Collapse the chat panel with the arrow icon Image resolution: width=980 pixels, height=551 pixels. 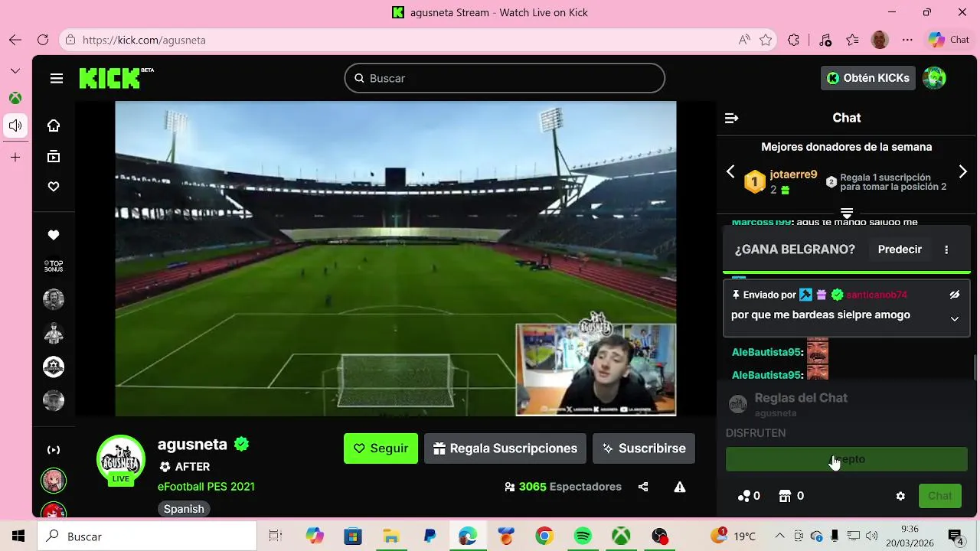(x=731, y=118)
